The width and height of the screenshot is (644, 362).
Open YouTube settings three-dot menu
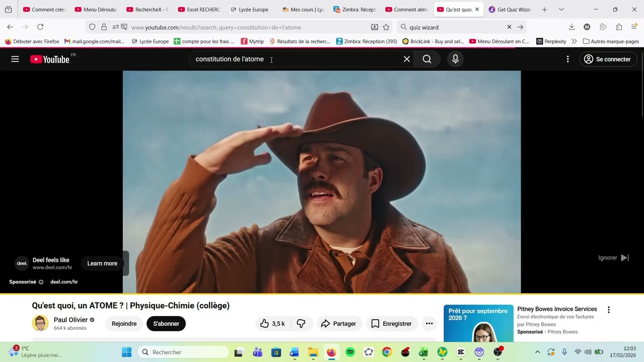[568, 59]
